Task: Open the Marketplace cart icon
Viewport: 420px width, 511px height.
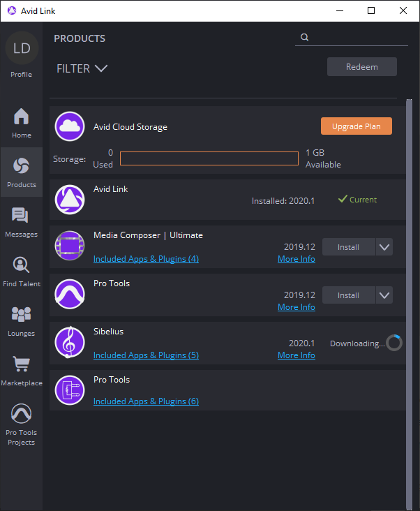Action: (22, 364)
